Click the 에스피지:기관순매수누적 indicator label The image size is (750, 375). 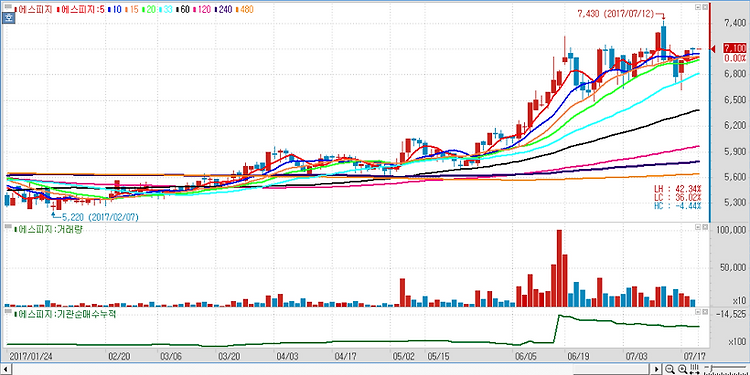(x=65, y=314)
